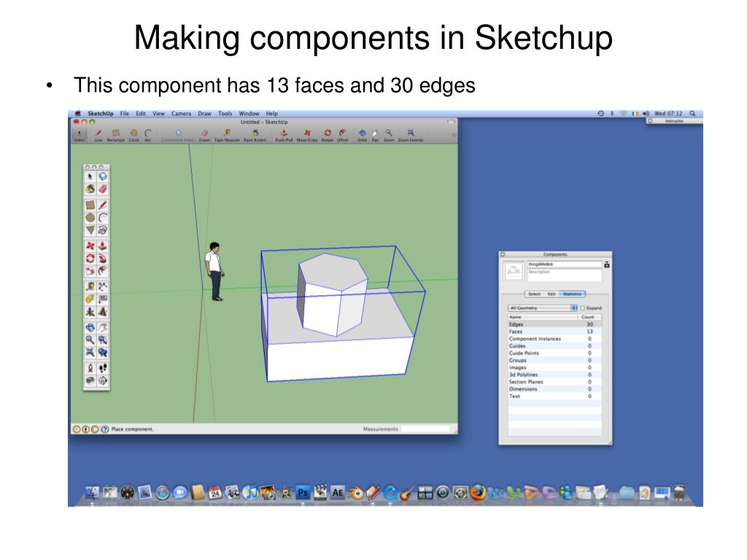This screenshot has width=747, height=560.
Task: Activate the Orbit tool in top toolbar
Action: pyautogui.click(x=362, y=135)
